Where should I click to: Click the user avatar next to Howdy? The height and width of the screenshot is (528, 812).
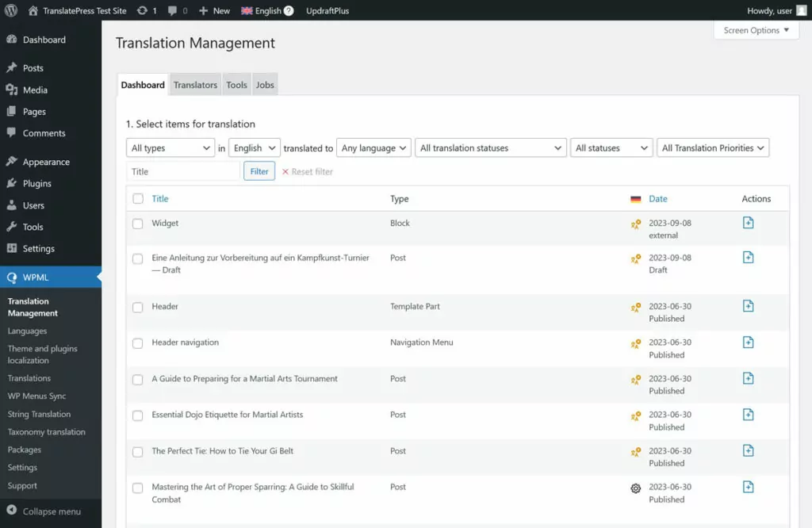point(801,10)
